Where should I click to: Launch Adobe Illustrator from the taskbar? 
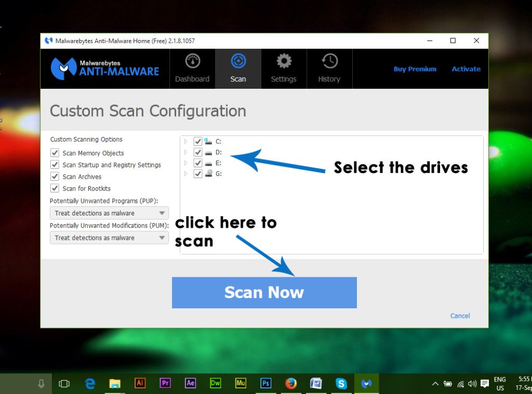tap(140, 383)
